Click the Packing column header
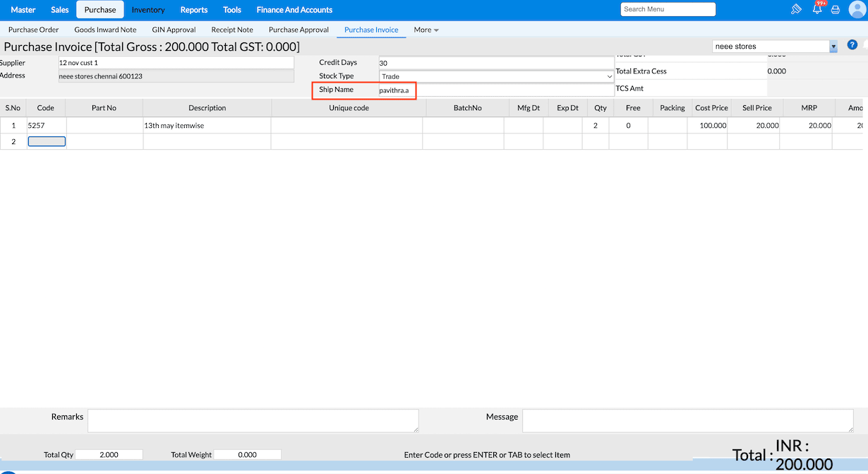 [673, 108]
